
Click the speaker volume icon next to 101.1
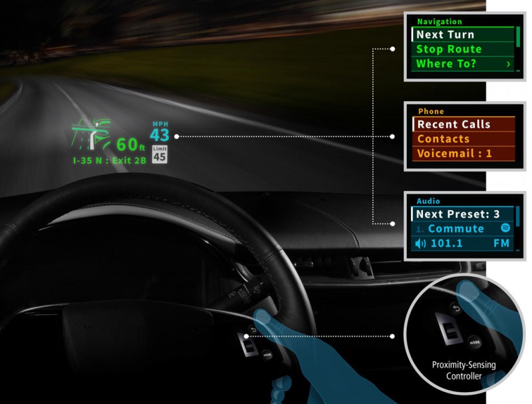(x=420, y=244)
